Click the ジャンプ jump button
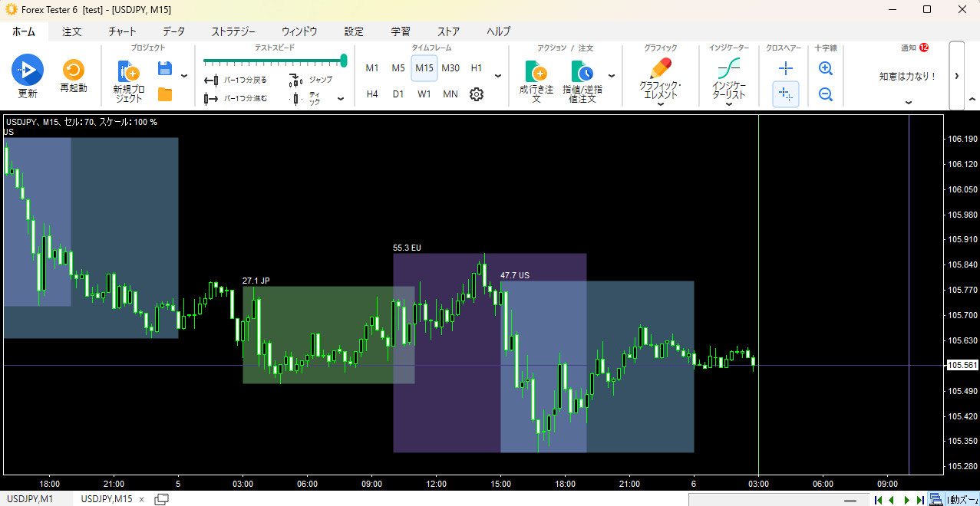This screenshot has width=980, height=506. click(311, 80)
